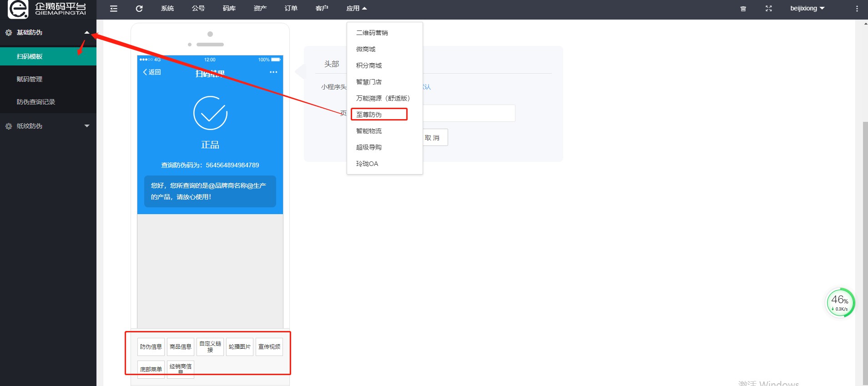
Task: Open the 码库 top menu
Action: [x=229, y=9]
